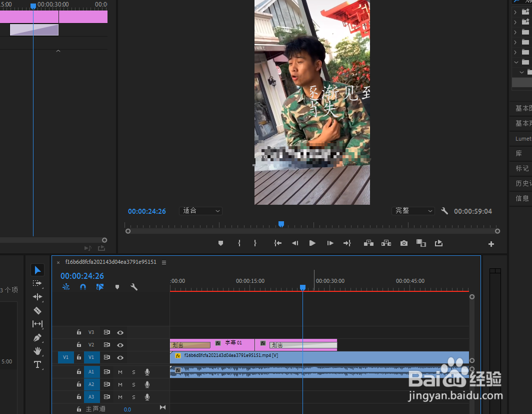
Task: Expand first folder in right panel
Action: 515,12
